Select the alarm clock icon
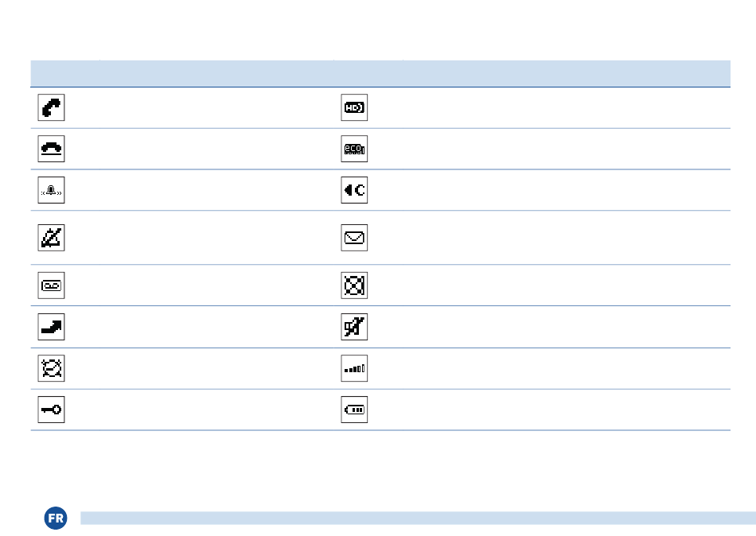 [51, 368]
